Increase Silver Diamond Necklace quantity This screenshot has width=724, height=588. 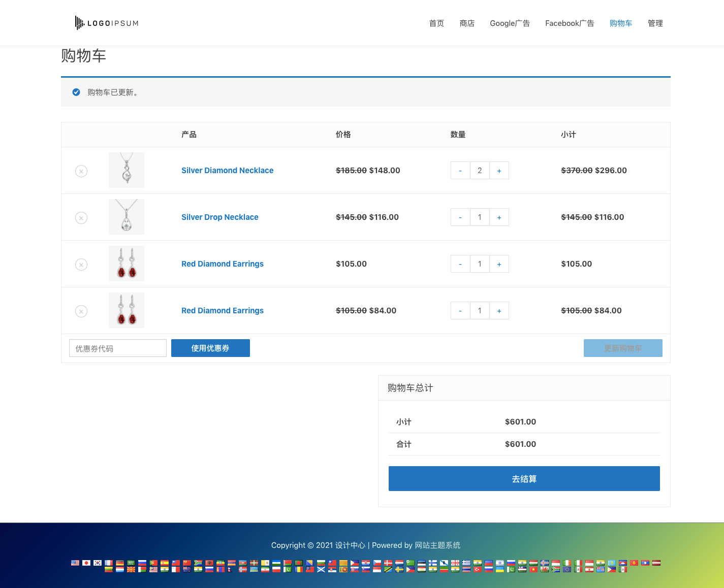click(499, 171)
